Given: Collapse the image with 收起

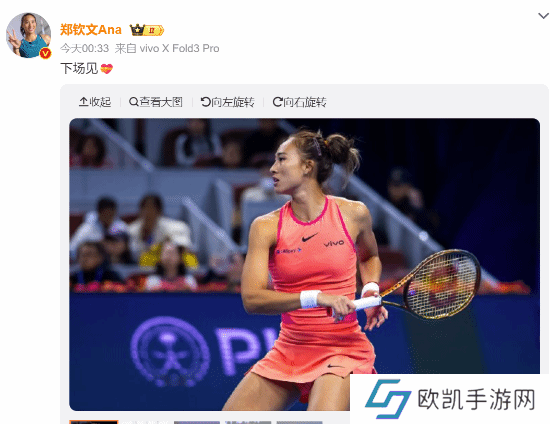Looking at the screenshot, I should tap(95, 102).
